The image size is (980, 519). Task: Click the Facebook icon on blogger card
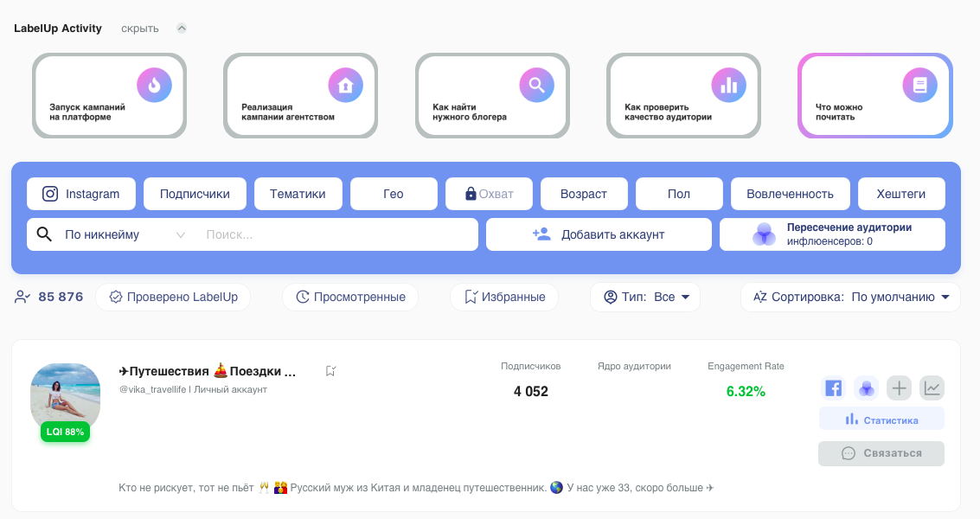(833, 388)
